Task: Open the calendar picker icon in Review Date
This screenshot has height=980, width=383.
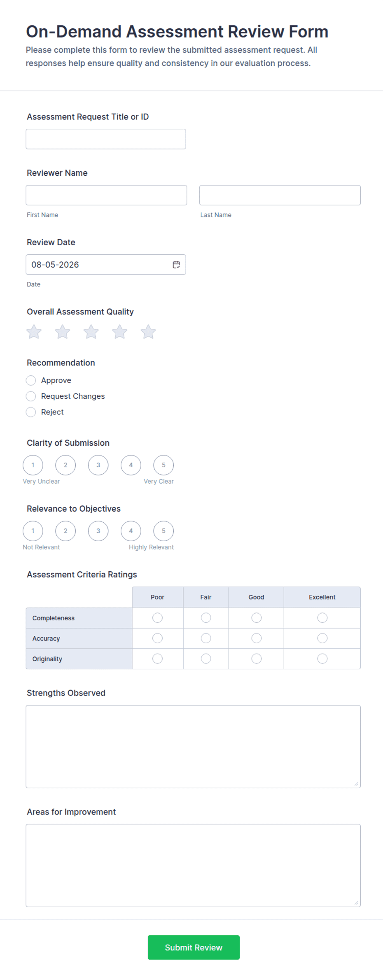Action: coord(176,265)
